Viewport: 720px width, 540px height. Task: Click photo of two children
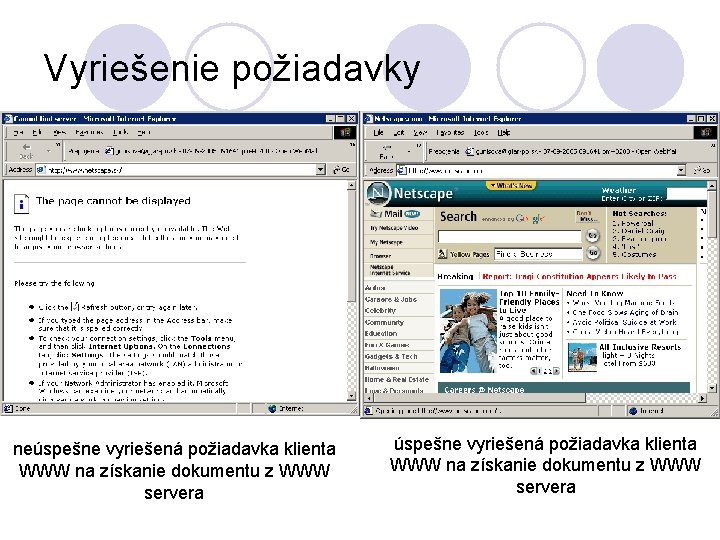[468, 330]
